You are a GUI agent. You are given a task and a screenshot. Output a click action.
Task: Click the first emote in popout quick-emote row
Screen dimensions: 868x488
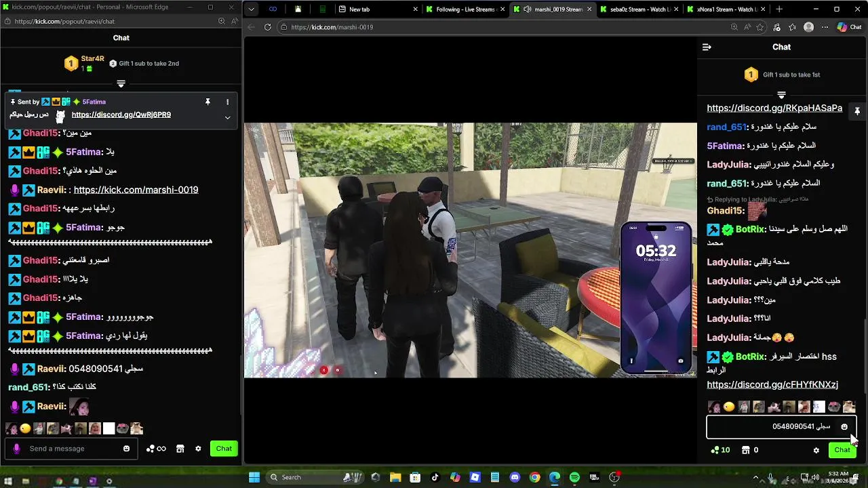click(12, 428)
